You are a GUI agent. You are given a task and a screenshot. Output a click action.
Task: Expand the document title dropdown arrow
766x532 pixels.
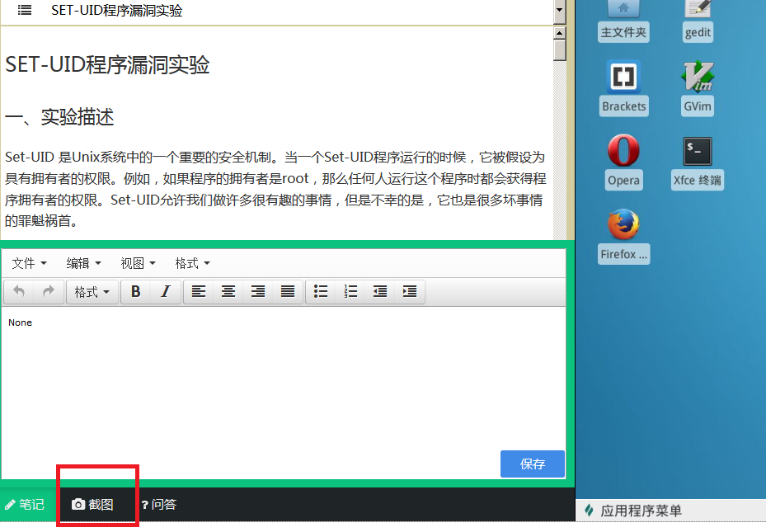pos(559,10)
